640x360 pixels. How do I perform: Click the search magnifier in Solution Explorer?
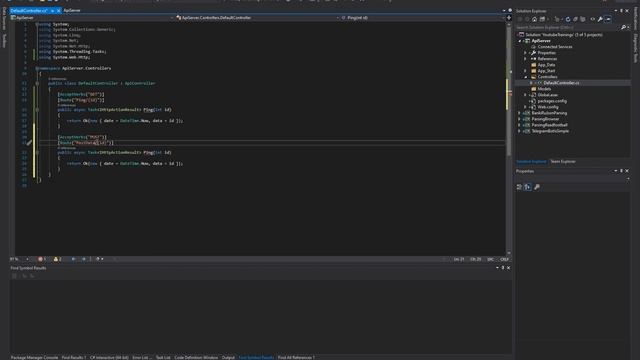click(623, 27)
